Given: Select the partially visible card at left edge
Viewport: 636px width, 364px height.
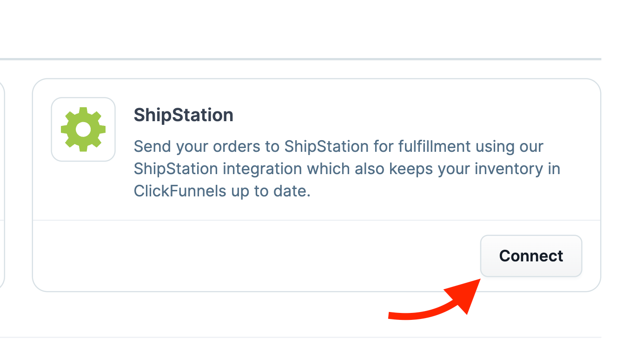Looking at the screenshot, I should [x=2, y=185].
